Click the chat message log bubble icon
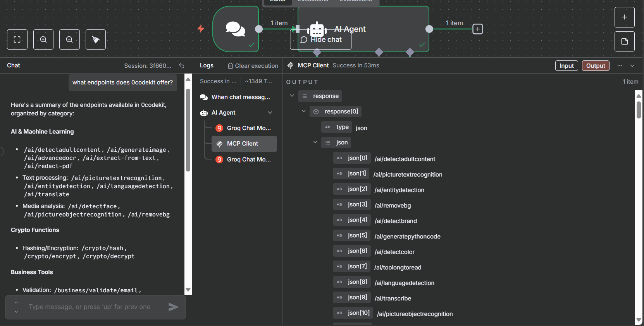 pyautogui.click(x=204, y=97)
